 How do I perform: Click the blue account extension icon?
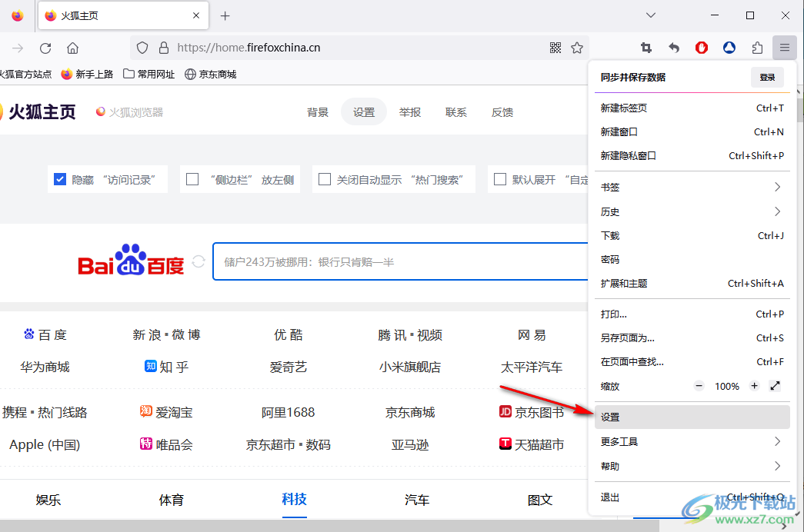coord(729,48)
